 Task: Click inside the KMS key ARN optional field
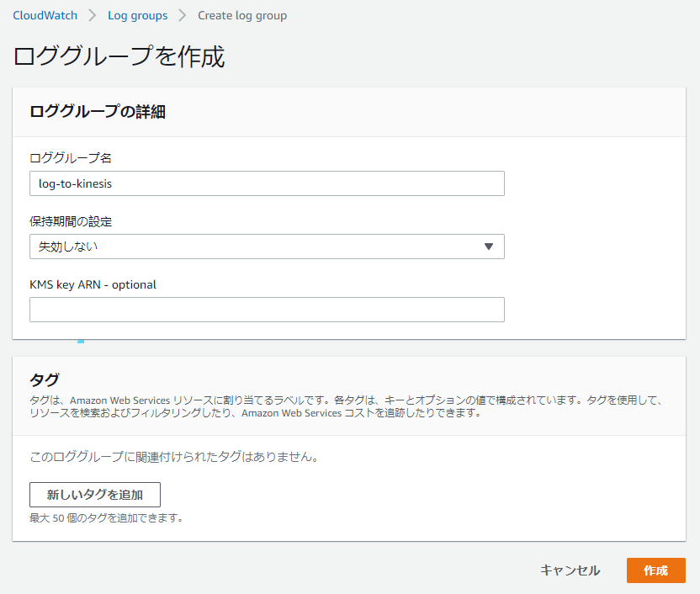click(267, 310)
